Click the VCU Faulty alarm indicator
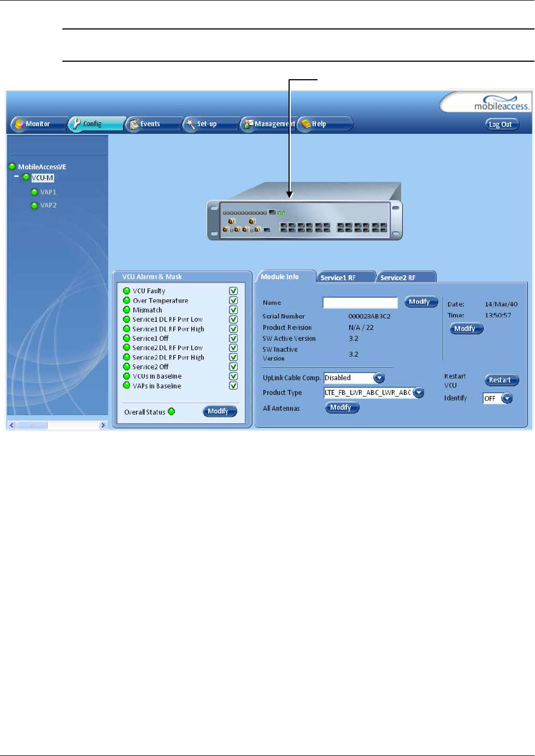 click(x=127, y=291)
